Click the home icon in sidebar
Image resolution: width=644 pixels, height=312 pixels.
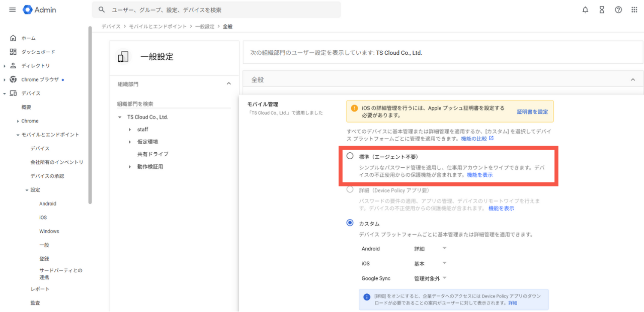(13, 38)
